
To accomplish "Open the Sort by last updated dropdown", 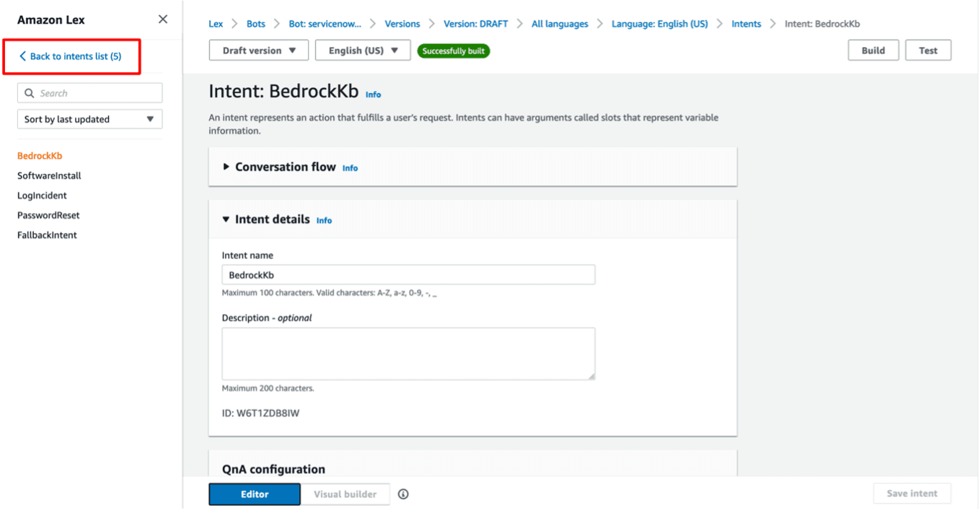I will click(x=89, y=119).
